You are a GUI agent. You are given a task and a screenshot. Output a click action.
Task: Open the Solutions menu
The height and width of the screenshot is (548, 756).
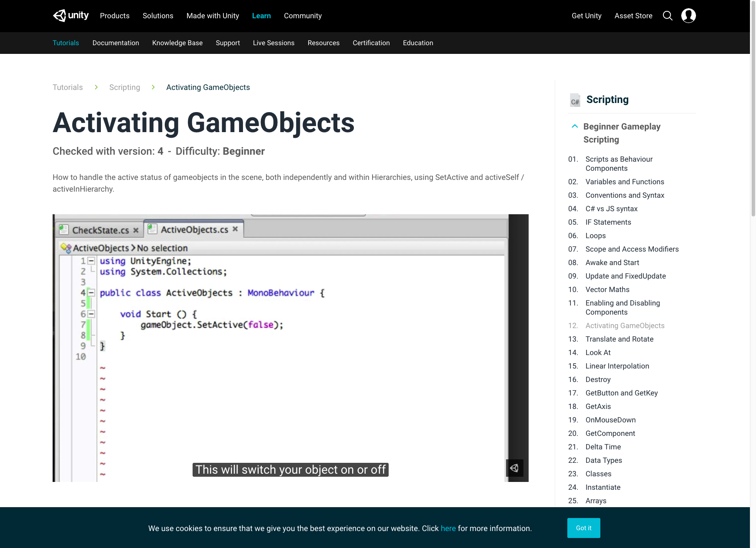coord(158,16)
